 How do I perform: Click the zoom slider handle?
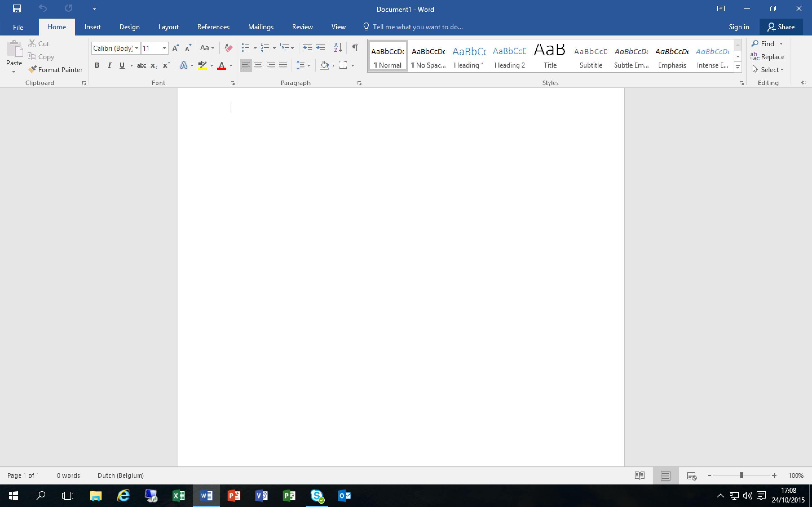click(742, 475)
